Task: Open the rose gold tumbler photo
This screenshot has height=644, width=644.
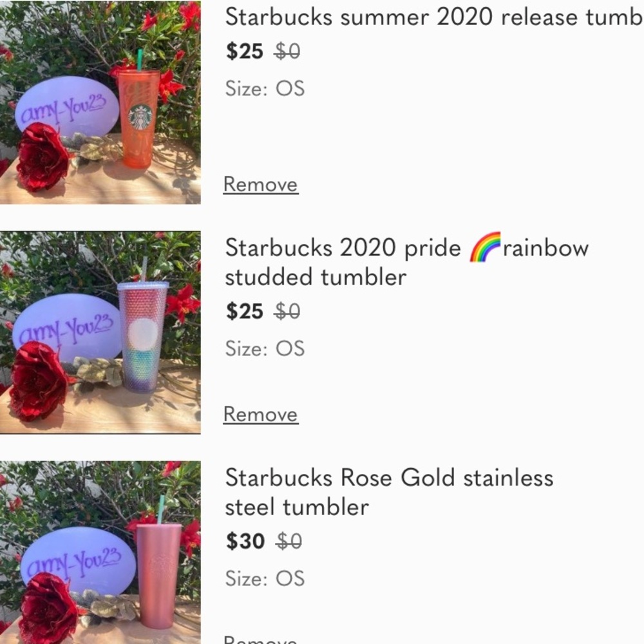Action: click(100, 553)
